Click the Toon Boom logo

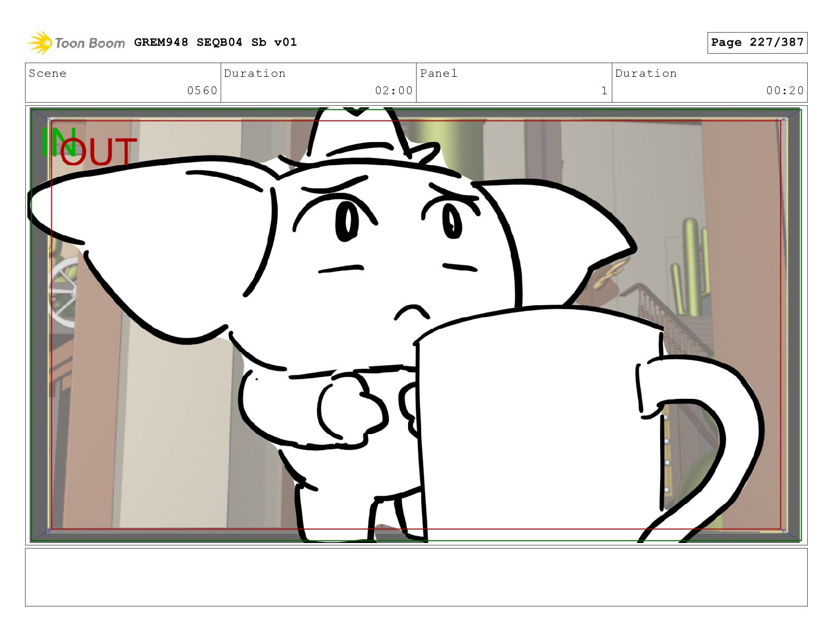tap(76, 43)
